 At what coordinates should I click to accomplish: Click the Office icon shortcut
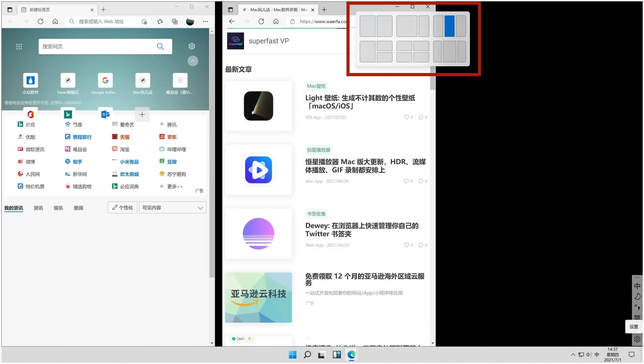click(x=30, y=114)
